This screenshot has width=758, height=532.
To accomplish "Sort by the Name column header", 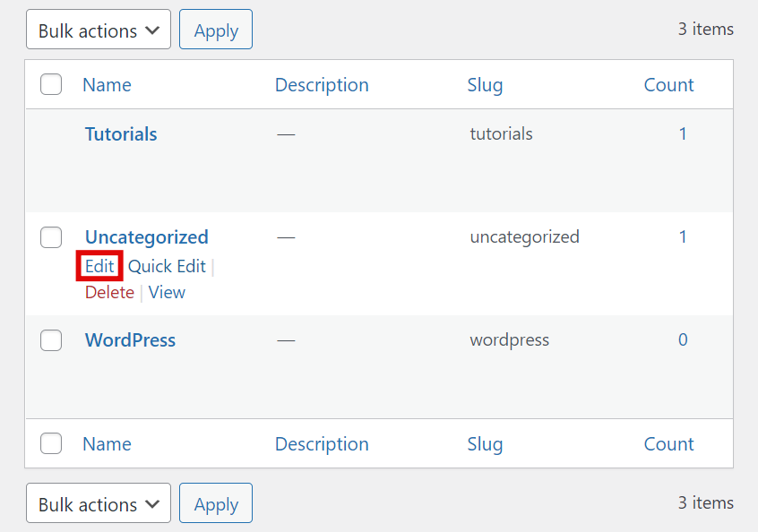I will point(107,84).
